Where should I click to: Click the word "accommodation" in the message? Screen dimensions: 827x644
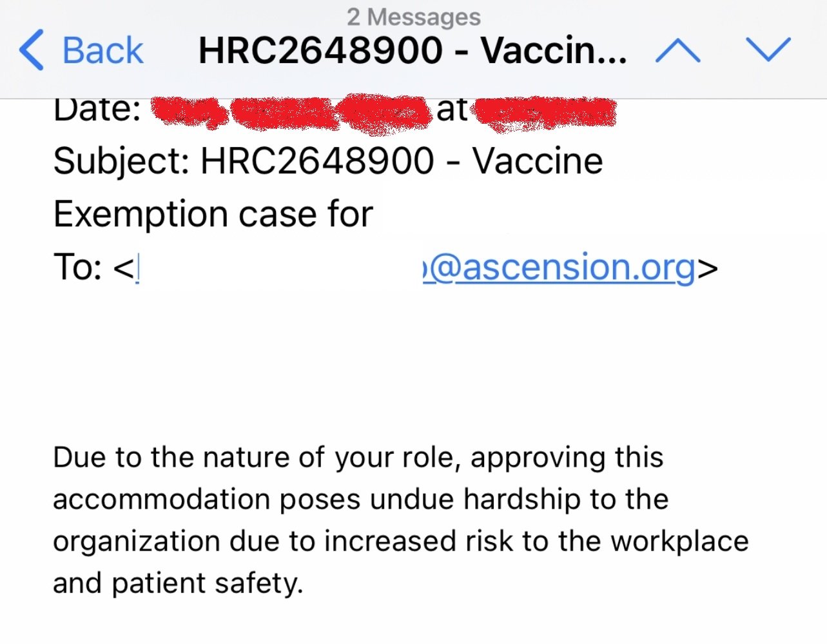pos(161,500)
